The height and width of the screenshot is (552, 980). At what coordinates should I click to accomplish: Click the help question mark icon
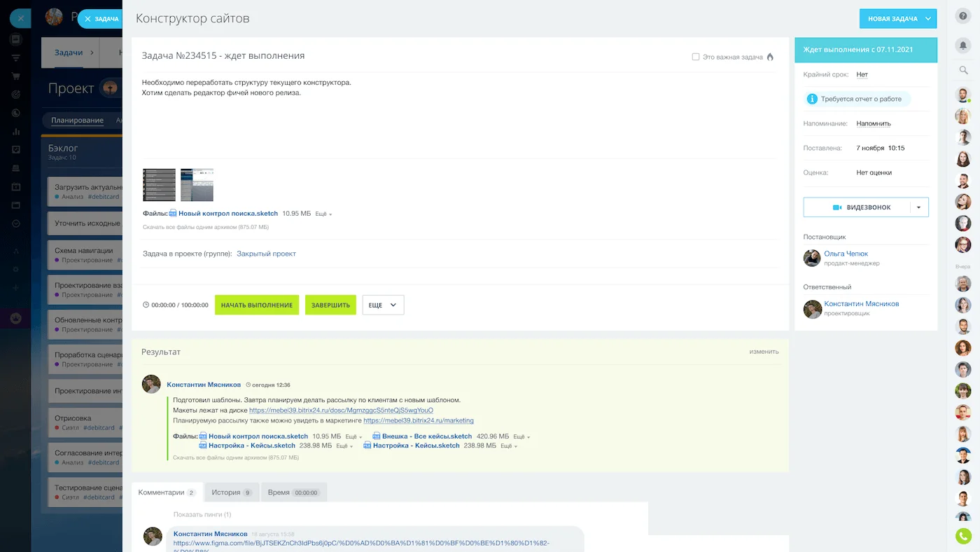click(963, 17)
